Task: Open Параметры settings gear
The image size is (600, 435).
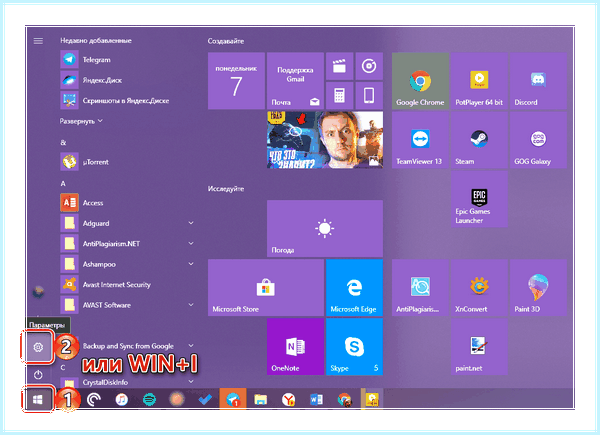Action: (x=38, y=347)
